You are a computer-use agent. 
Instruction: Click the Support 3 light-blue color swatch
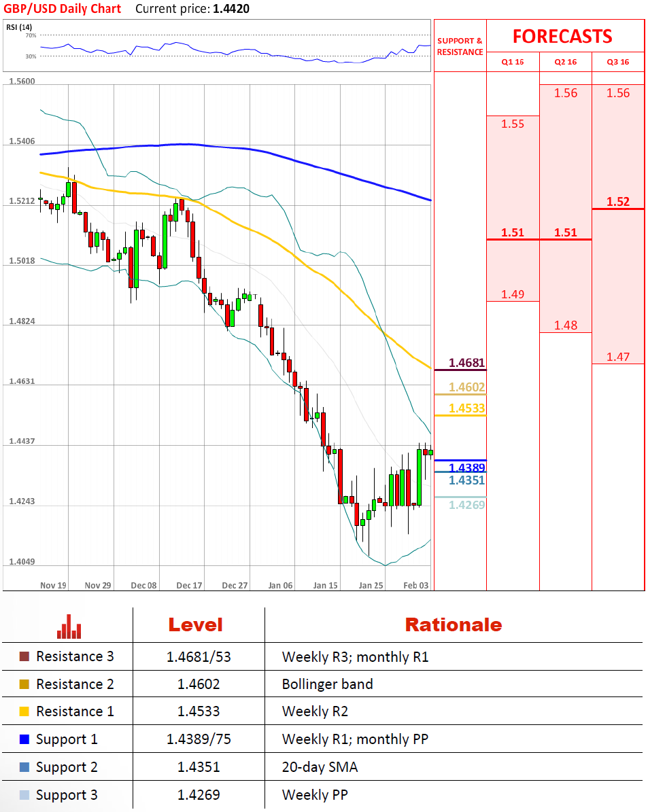tap(24, 795)
